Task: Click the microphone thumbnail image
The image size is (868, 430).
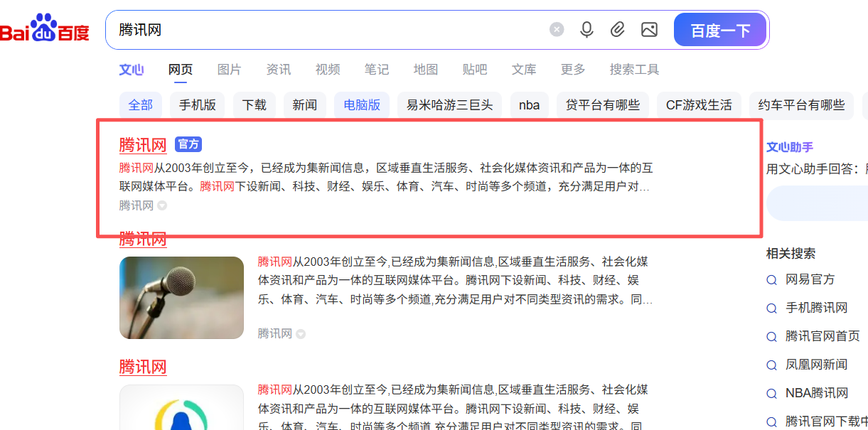Action: coord(181,297)
